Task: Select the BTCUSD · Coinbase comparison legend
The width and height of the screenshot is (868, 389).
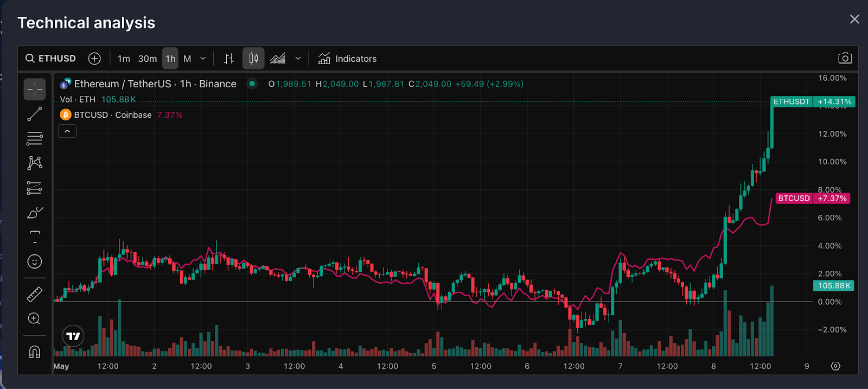Action: tap(113, 115)
